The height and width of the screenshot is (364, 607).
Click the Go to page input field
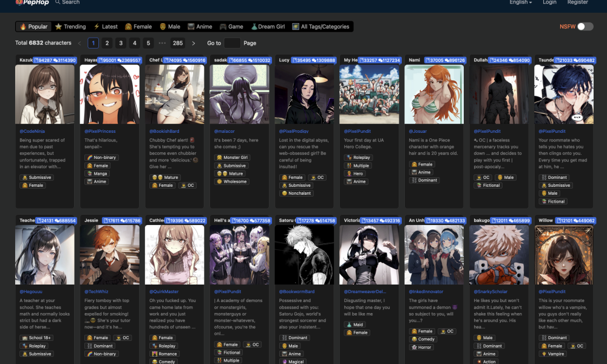click(232, 43)
